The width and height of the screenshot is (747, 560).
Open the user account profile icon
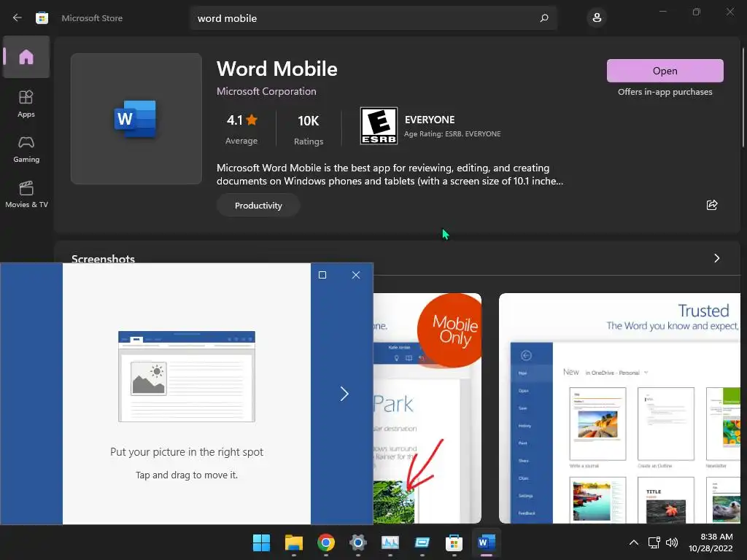(597, 18)
